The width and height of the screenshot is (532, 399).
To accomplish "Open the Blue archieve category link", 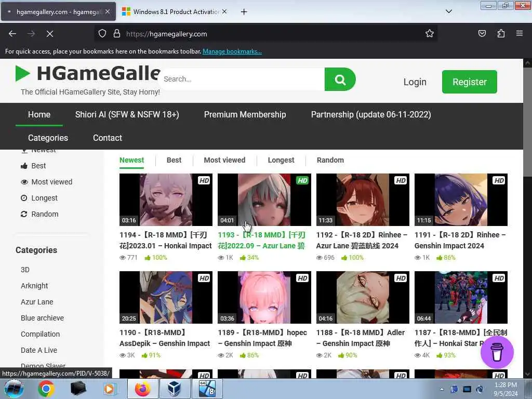I will 43,318.
